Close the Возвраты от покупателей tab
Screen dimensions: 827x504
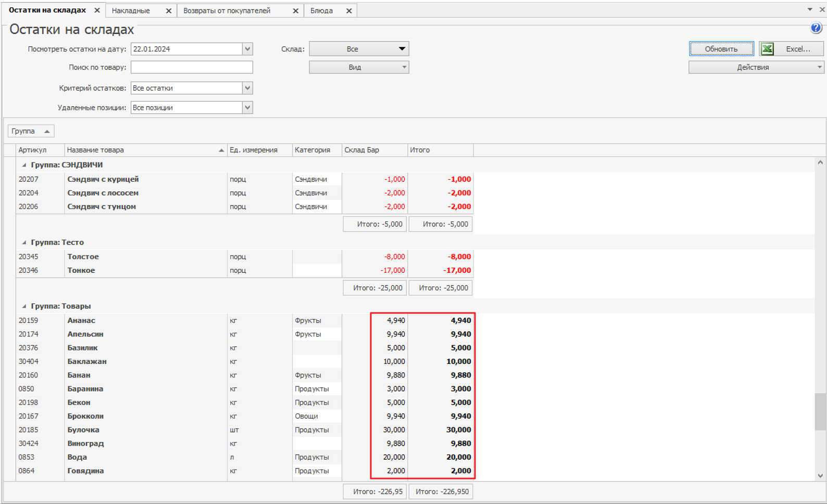[x=295, y=10]
